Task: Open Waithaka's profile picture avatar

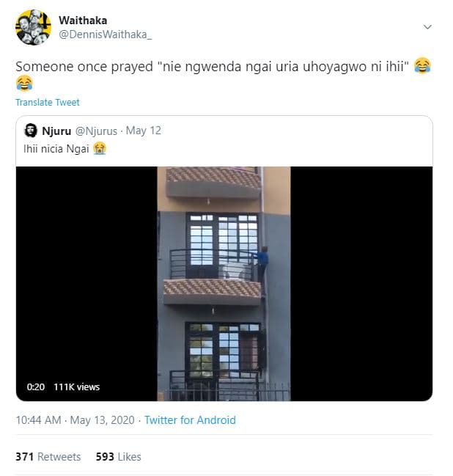Action: point(34,27)
